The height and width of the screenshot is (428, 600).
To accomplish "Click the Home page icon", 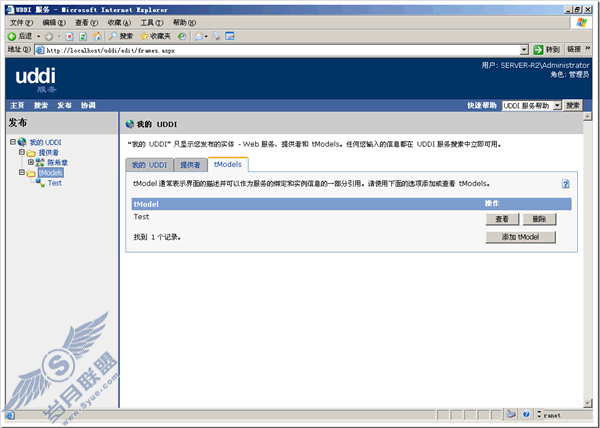I will [x=97, y=36].
